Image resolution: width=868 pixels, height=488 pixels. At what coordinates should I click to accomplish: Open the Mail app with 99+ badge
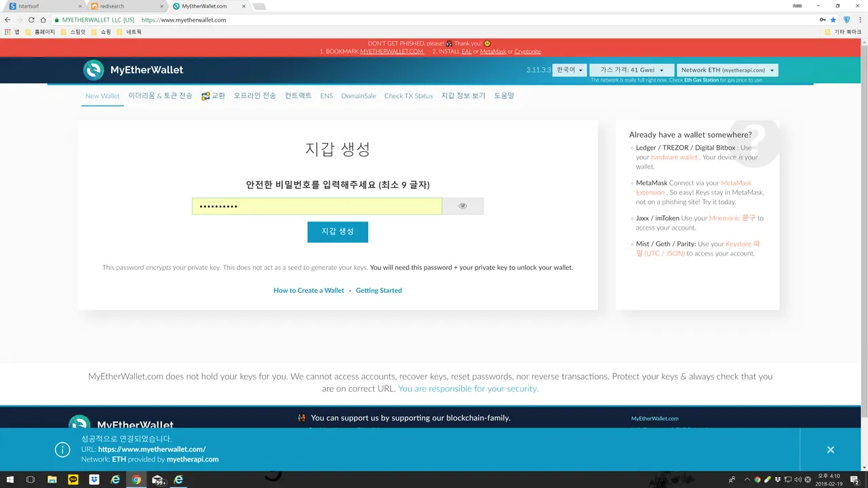[x=158, y=480]
